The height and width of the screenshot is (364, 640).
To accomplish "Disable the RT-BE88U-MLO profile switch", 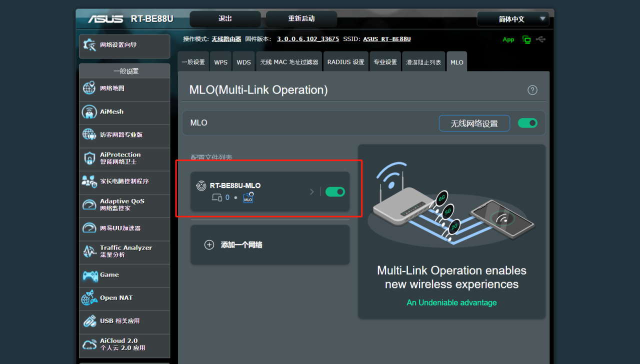I will [335, 191].
